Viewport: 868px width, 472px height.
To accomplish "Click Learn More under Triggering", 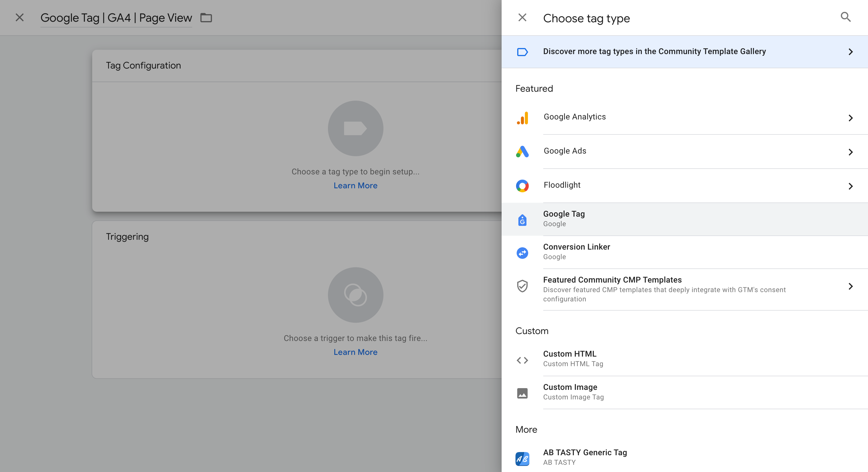I will (x=355, y=352).
